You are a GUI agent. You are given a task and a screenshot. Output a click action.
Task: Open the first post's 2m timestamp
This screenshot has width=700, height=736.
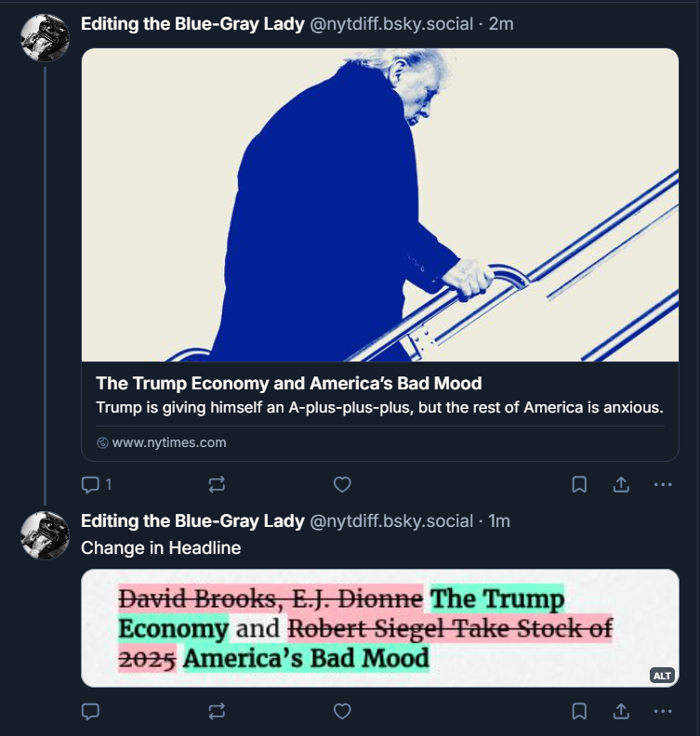click(x=500, y=24)
